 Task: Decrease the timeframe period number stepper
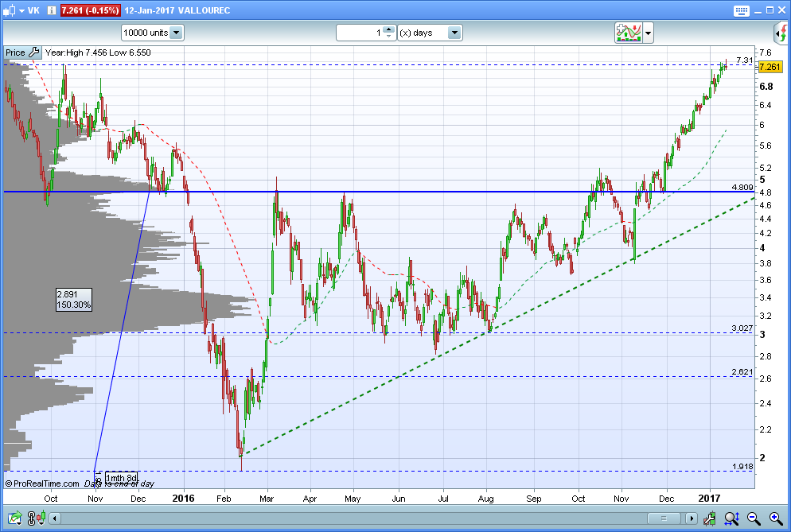tap(388, 36)
